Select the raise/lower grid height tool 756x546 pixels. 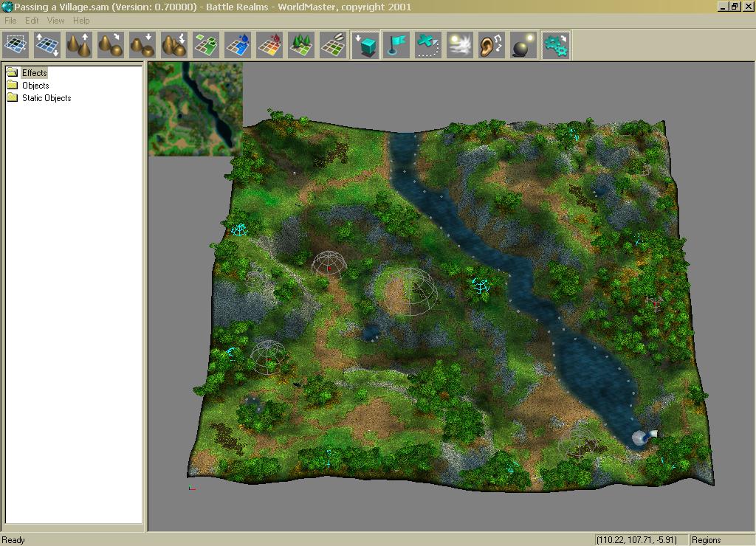click(47, 45)
